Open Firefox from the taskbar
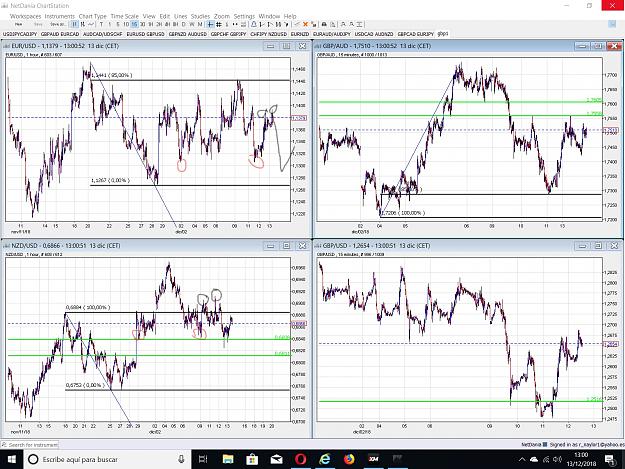 [x=350, y=459]
